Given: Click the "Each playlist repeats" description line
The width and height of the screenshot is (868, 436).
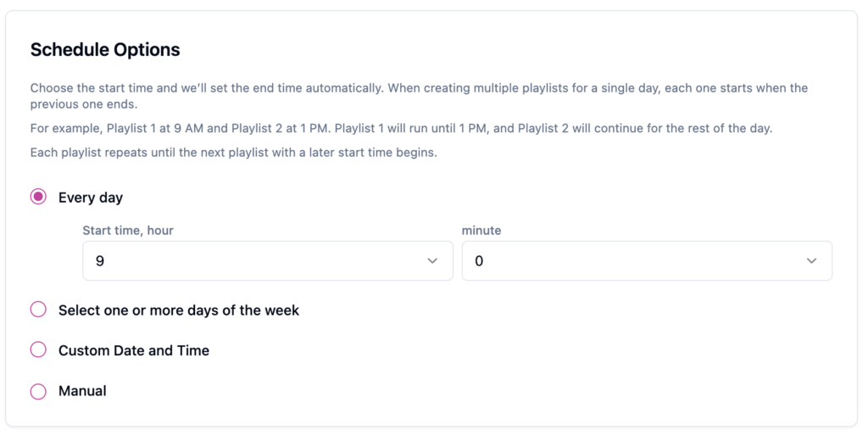Looking at the screenshot, I should pyautogui.click(x=233, y=154).
